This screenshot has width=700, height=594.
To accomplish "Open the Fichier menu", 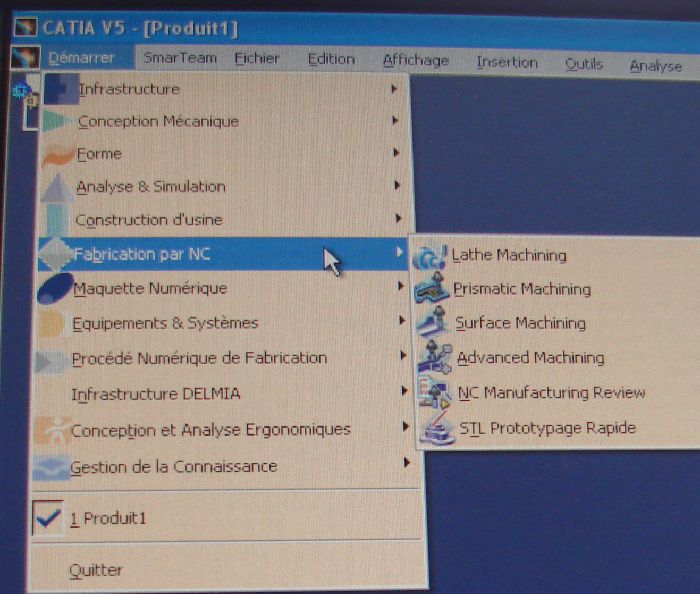I will point(257,58).
